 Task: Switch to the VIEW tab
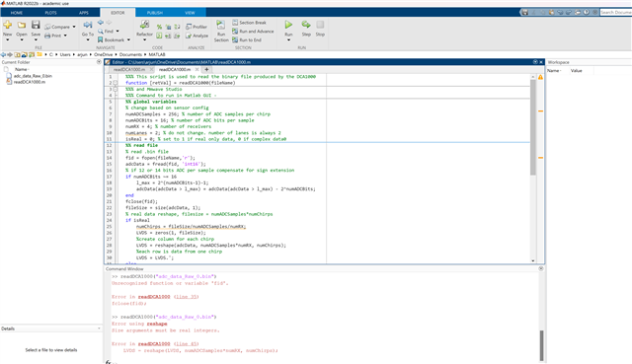coord(190,13)
